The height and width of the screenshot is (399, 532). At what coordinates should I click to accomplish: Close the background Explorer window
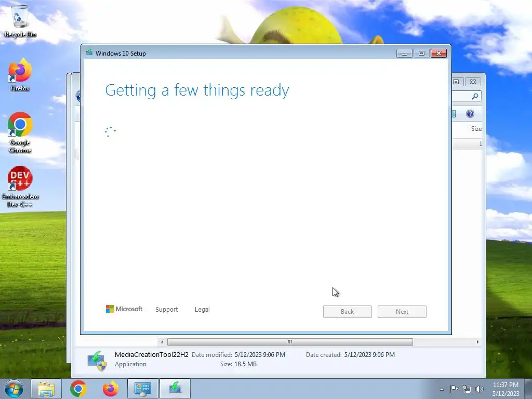coord(473,82)
